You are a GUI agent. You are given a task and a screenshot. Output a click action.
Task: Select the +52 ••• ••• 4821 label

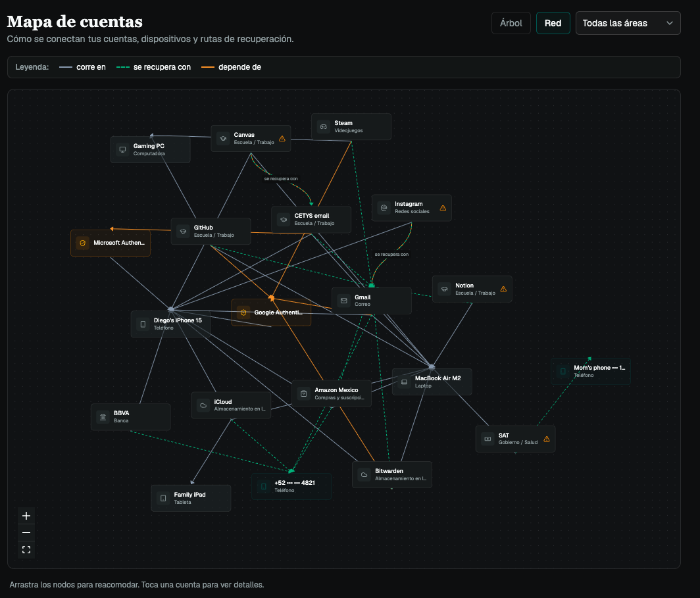(295, 483)
